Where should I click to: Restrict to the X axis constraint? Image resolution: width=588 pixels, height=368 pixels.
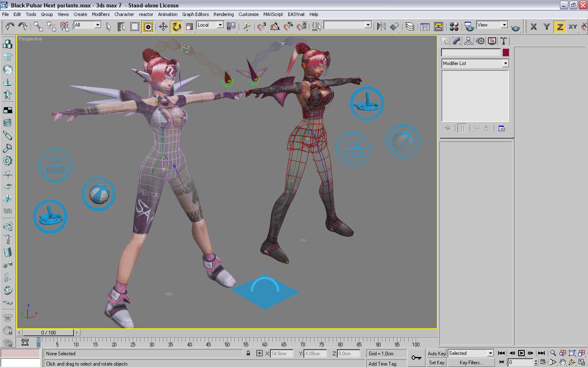click(534, 27)
